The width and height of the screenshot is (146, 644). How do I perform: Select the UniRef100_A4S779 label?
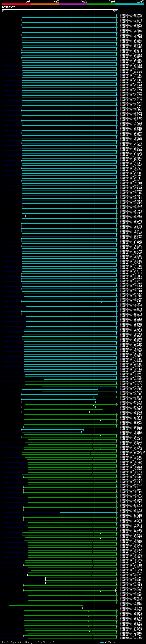131,384
